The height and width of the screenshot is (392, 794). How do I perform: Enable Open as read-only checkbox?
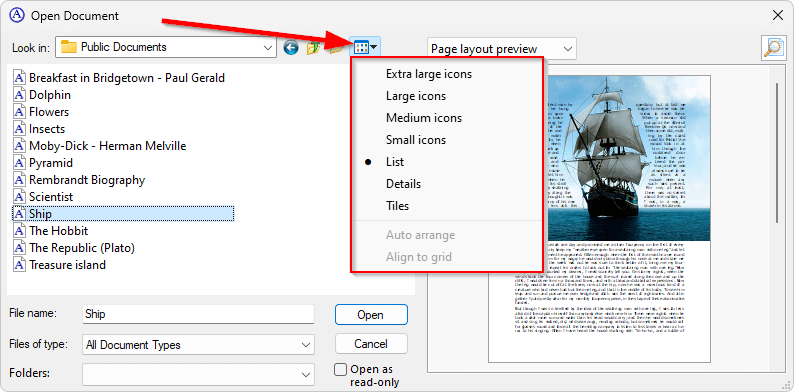(341, 370)
